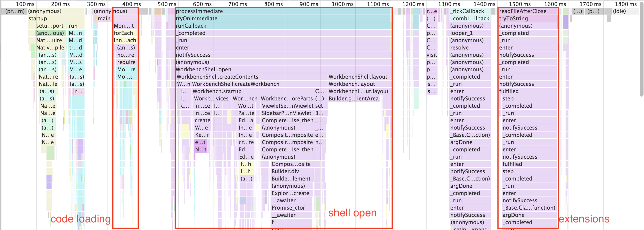This screenshot has width=644, height=230.
Task: Click the purple e…t frame
Action: tap(201, 142)
